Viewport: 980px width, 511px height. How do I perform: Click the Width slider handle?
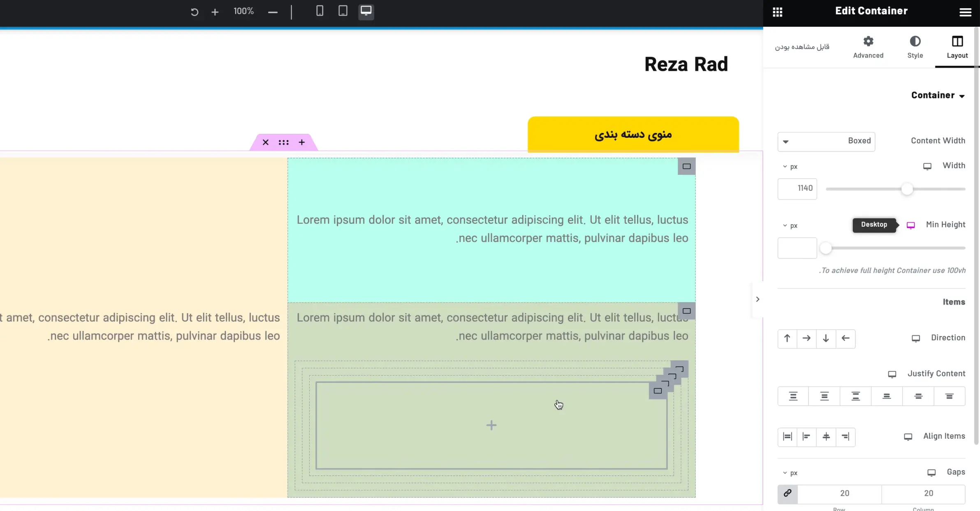pos(907,189)
